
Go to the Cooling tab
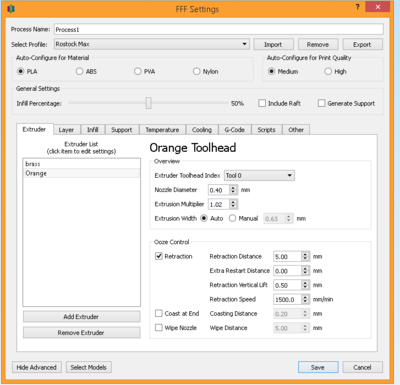click(202, 130)
